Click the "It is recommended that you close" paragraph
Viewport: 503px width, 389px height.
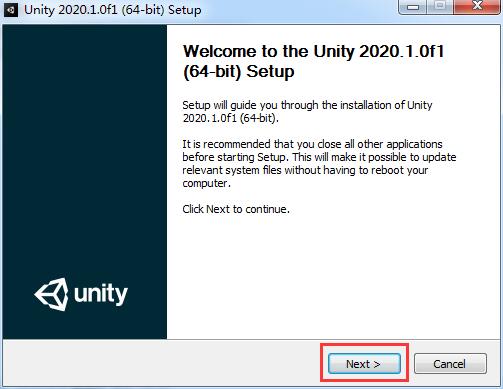319,163
